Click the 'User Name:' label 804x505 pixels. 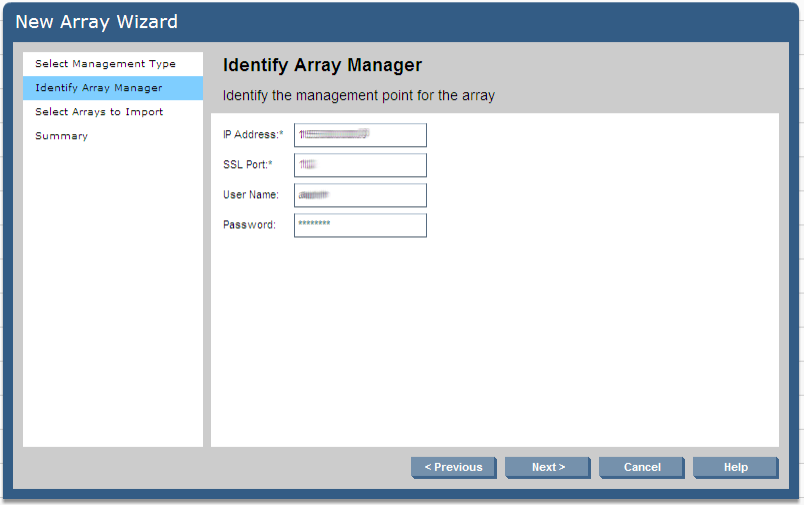[251, 195]
